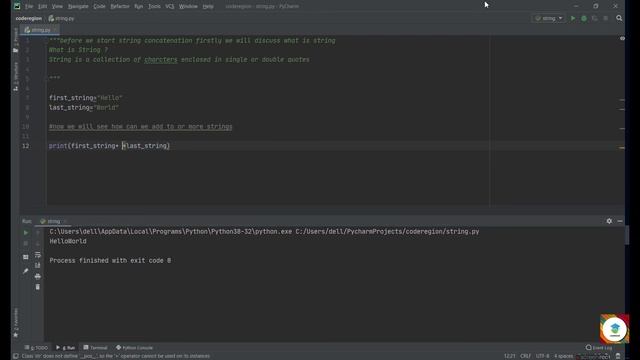Click the up-the-stack-trace arrow in the Run panel
640x360 pixels.
(38, 233)
